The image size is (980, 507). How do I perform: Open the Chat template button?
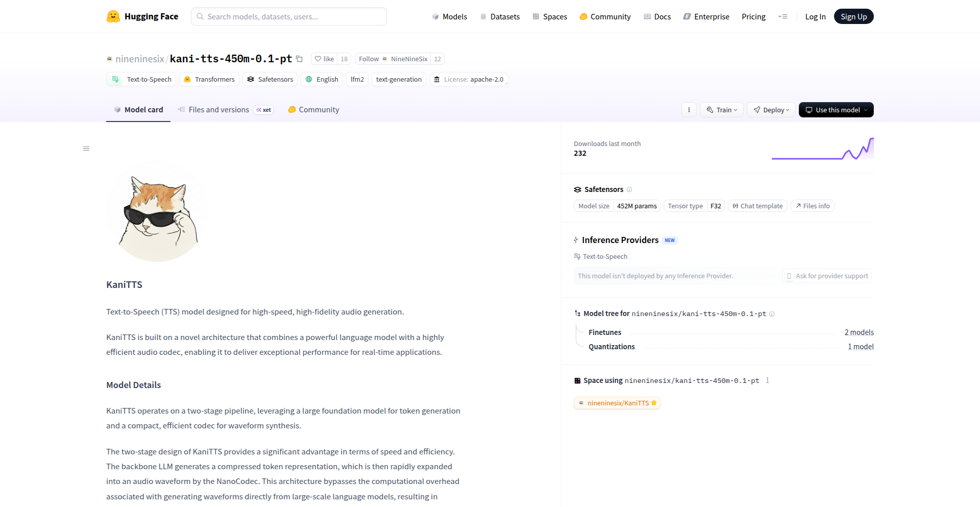[758, 206]
